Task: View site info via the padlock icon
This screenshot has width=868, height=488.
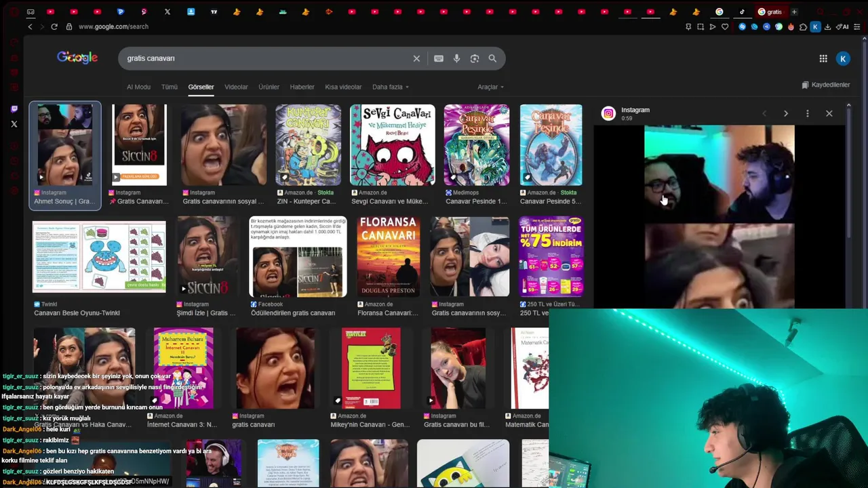Action: coord(68,26)
